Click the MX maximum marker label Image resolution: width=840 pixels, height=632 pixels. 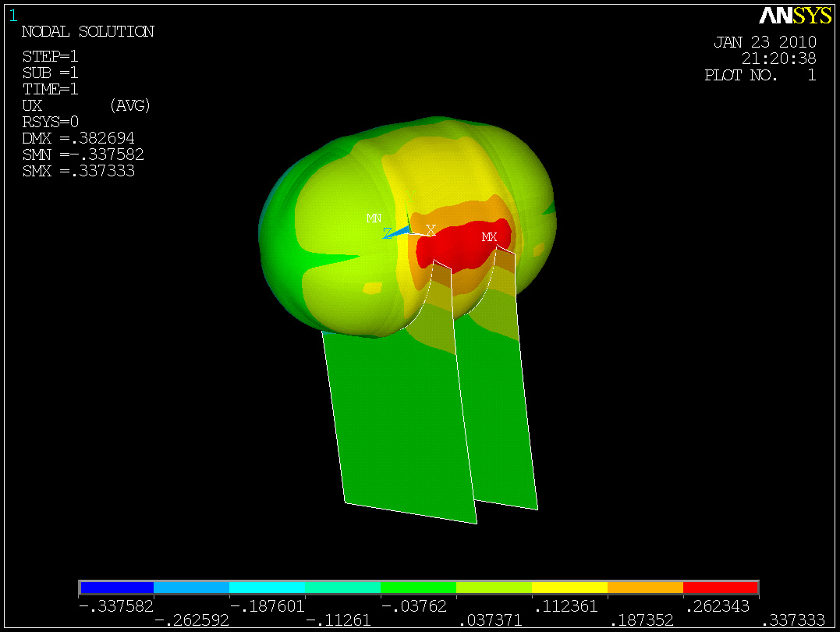(489, 236)
